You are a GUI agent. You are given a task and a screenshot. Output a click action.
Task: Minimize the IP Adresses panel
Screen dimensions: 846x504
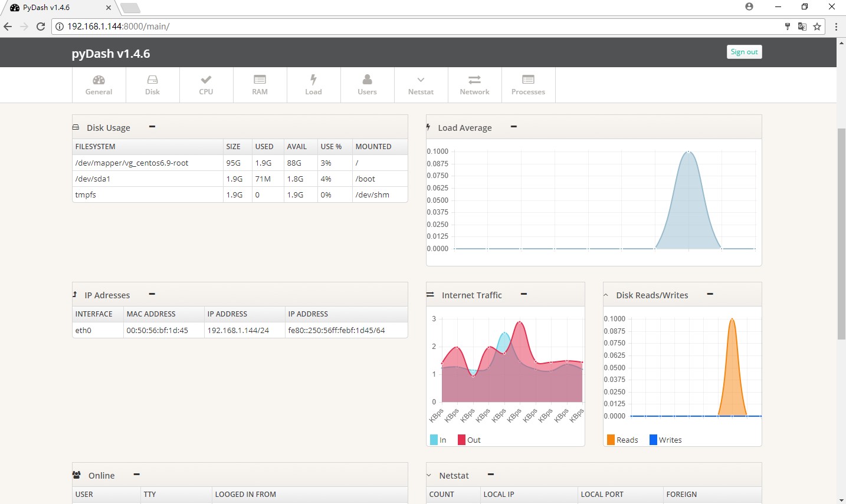click(152, 294)
